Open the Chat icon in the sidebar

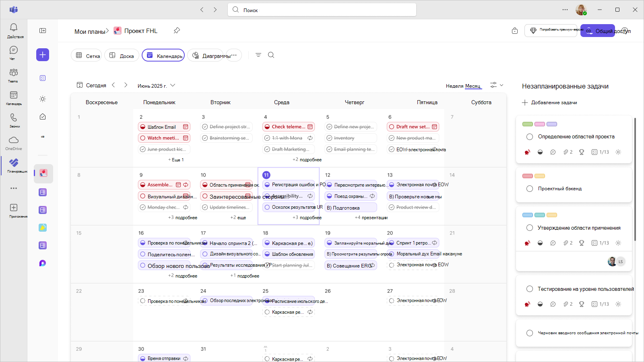click(14, 50)
